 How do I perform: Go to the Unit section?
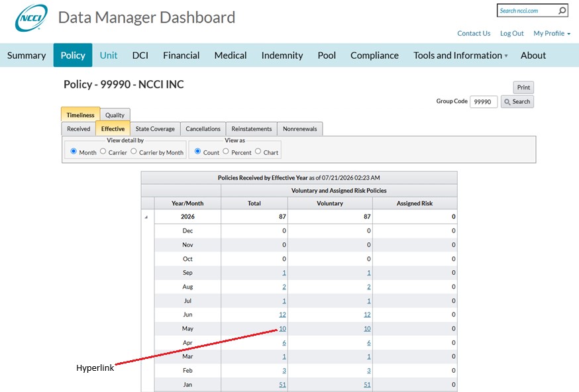(x=109, y=56)
